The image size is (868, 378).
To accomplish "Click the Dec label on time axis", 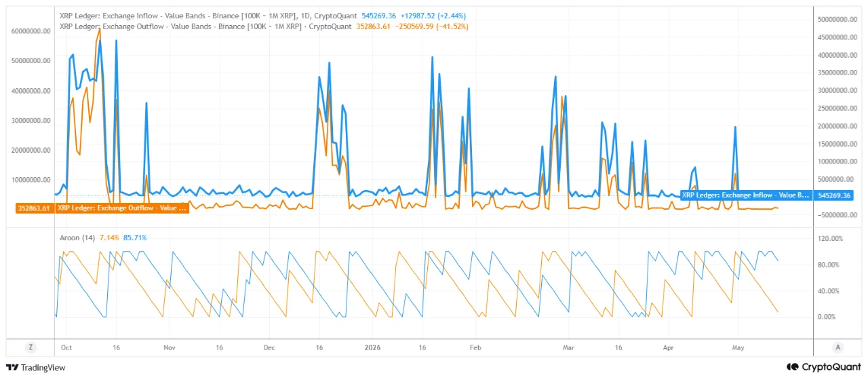I will tap(269, 347).
